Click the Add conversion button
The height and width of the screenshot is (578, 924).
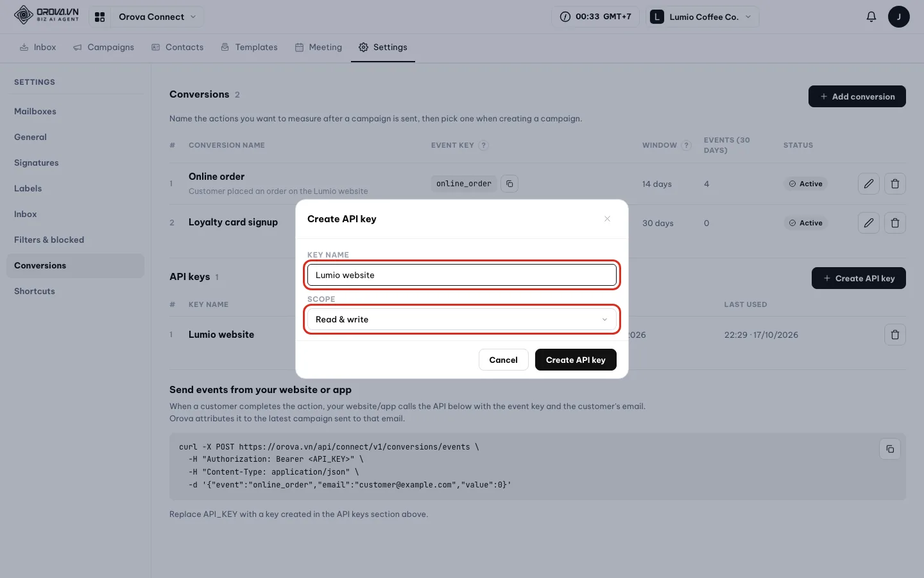(857, 96)
